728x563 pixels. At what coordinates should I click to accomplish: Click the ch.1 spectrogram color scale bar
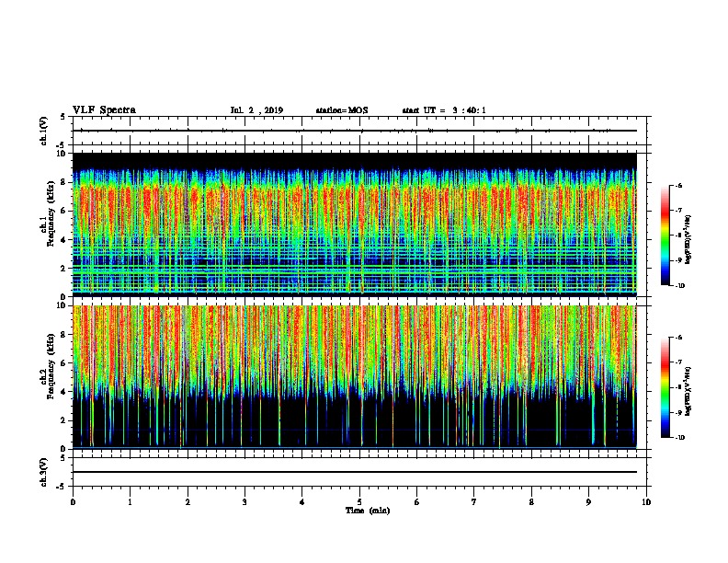tap(665, 236)
